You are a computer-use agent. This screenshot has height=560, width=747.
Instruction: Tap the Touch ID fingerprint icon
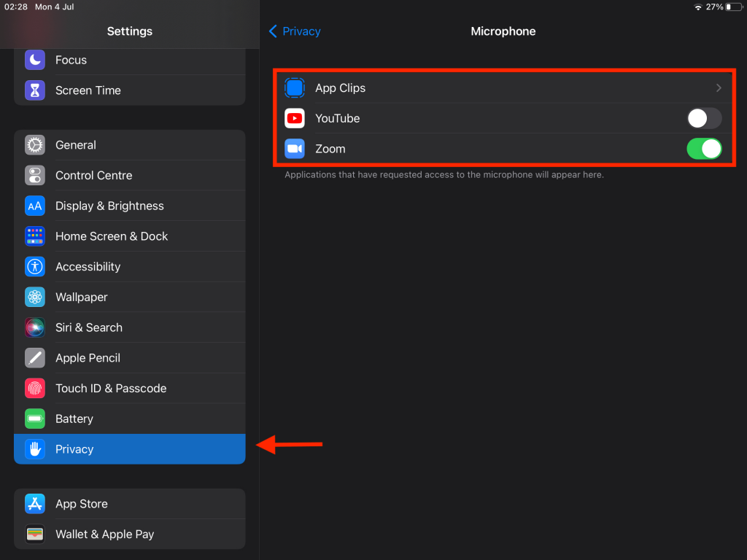[35, 389]
